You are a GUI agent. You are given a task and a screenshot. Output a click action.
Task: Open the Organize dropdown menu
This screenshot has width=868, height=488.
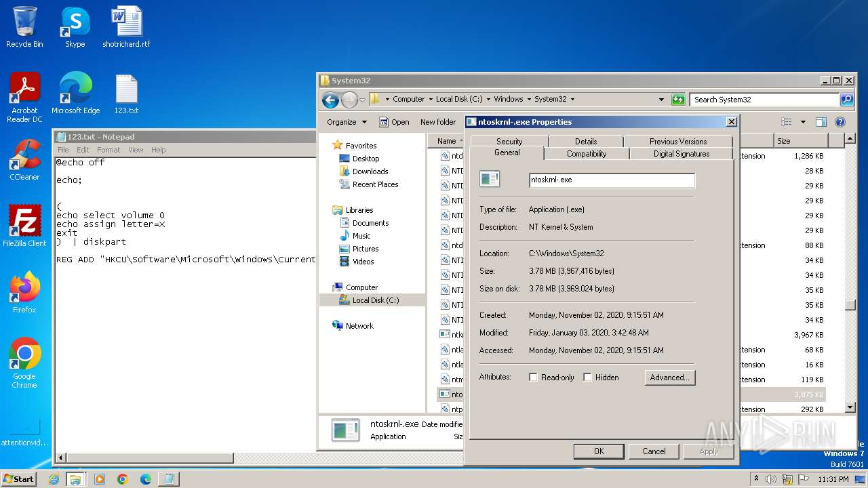(347, 122)
